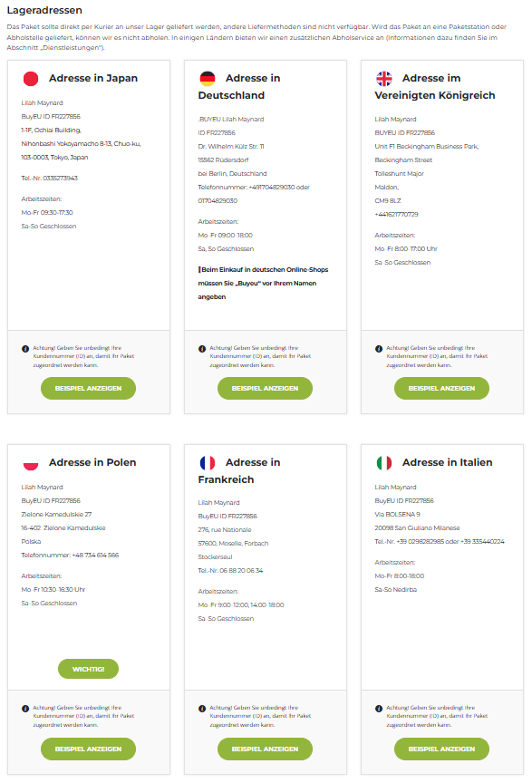Open Beispiel Anzeigen under the UK address

coord(441,388)
